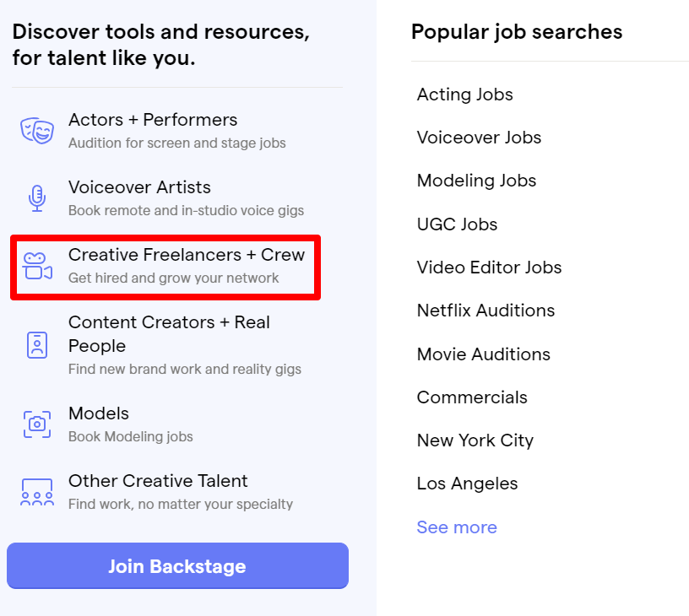This screenshot has height=616, width=689.
Task: Open the Acting Jobs link
Action: coord(465,95)
